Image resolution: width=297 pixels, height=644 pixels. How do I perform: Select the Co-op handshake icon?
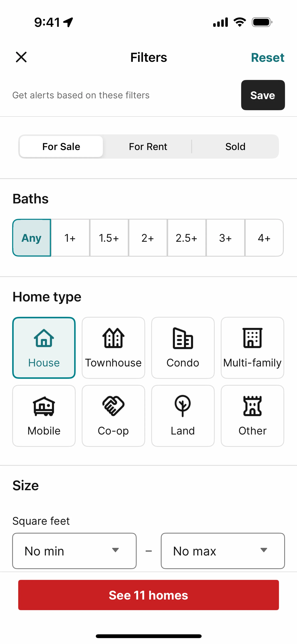[x=113, y=406]
